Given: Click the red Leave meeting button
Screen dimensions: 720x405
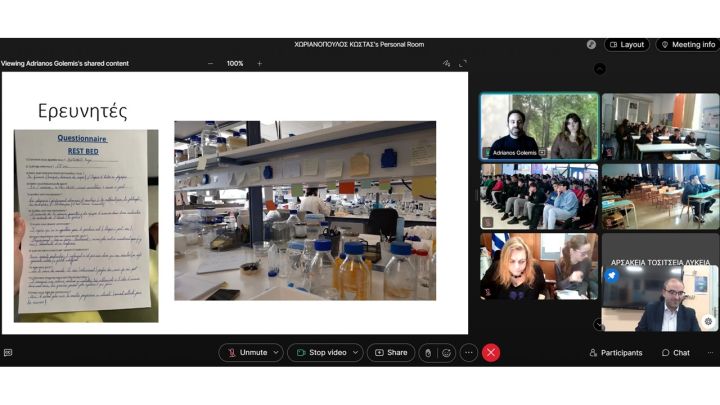Looking at the screenshot, I should (x=491, y=352).
